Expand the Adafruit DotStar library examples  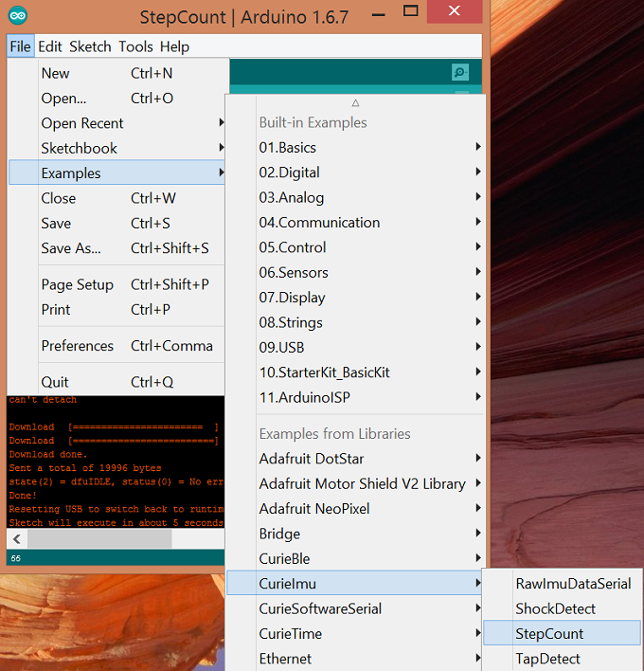pyautogui.click(x=356, y=459)
